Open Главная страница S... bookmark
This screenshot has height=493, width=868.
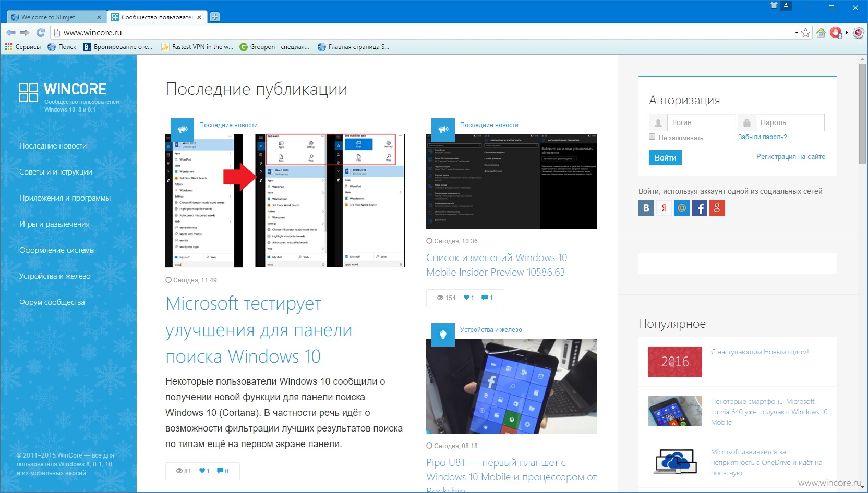pyautogui.click(x=354, y=47)
